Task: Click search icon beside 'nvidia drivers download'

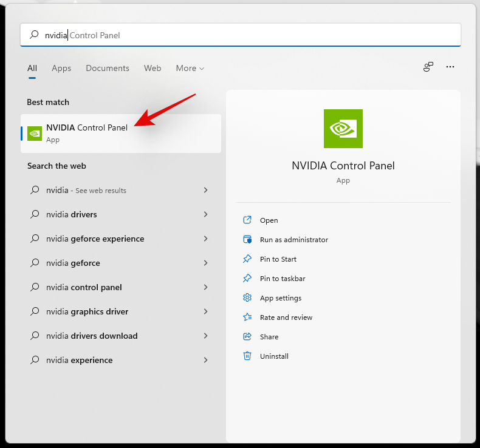Action: [35, 336]
